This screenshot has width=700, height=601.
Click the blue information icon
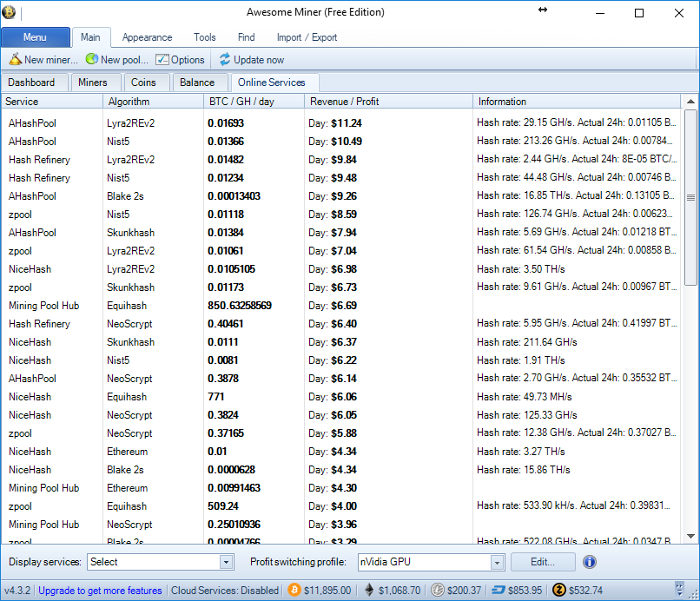[x=590, y=562]
